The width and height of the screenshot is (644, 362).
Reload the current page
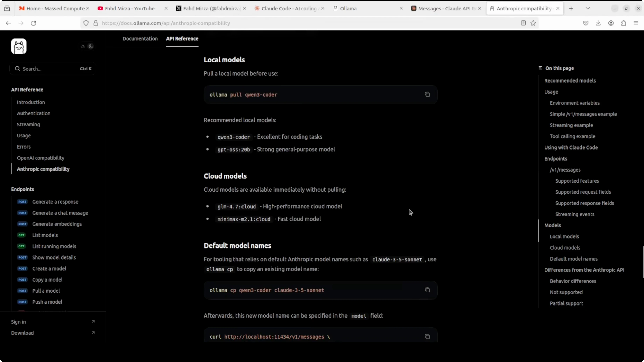[x=33, y=23]
